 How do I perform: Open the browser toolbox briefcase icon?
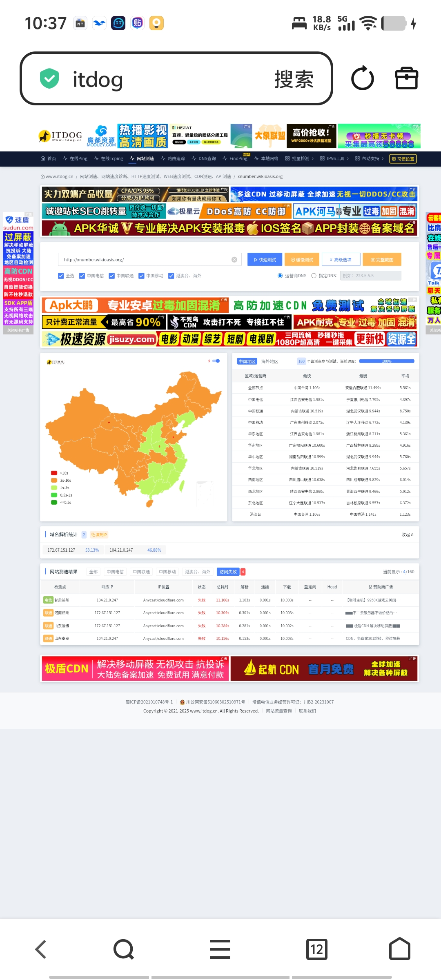tap(406, 78)
